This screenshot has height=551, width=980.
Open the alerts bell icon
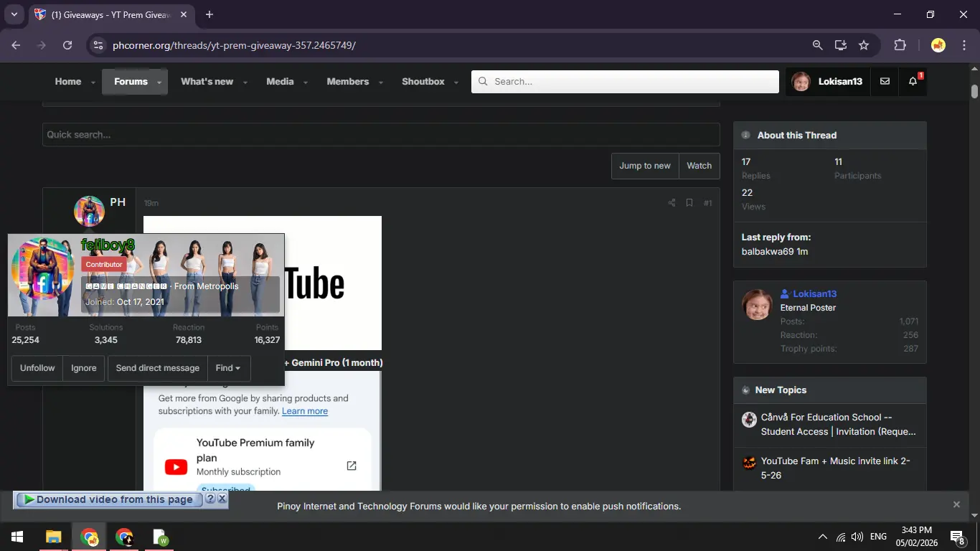tap(913, 82)
